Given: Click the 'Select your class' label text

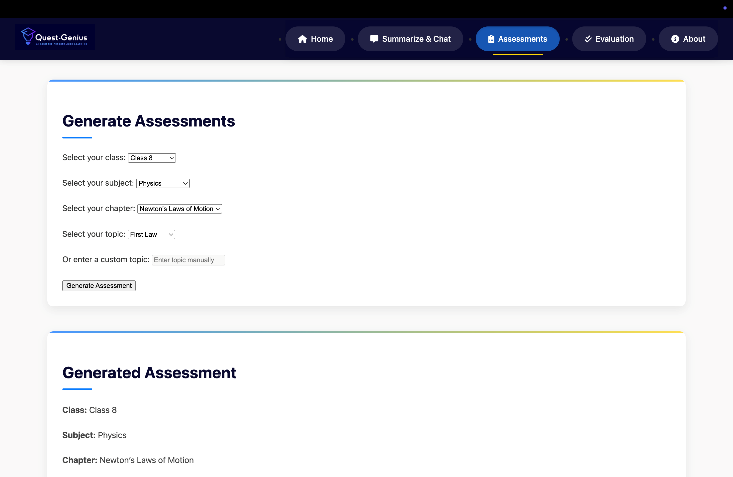Looking at the screenshot, I should click(93, 158).
